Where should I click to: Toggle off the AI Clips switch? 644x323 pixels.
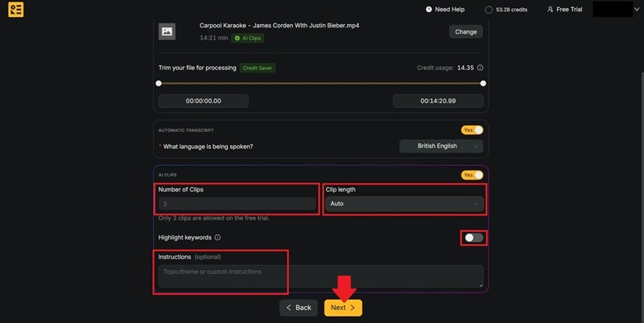tap(472, 175)
